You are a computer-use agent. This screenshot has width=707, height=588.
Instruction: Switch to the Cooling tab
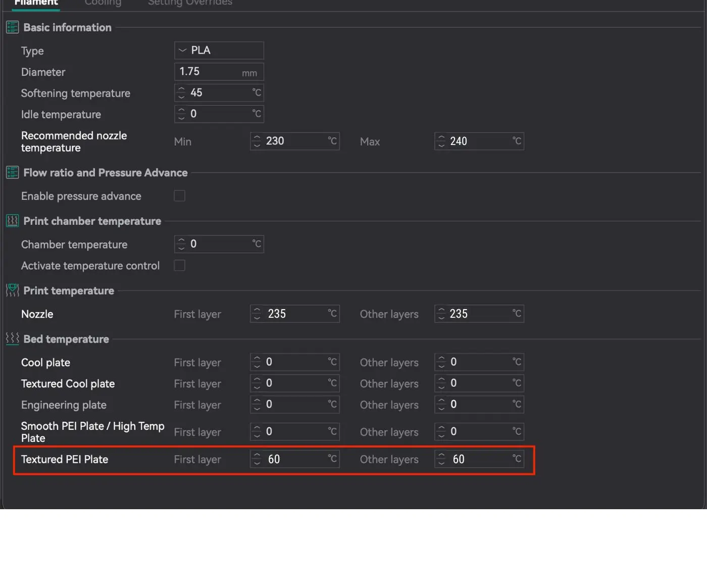[103, 3]
